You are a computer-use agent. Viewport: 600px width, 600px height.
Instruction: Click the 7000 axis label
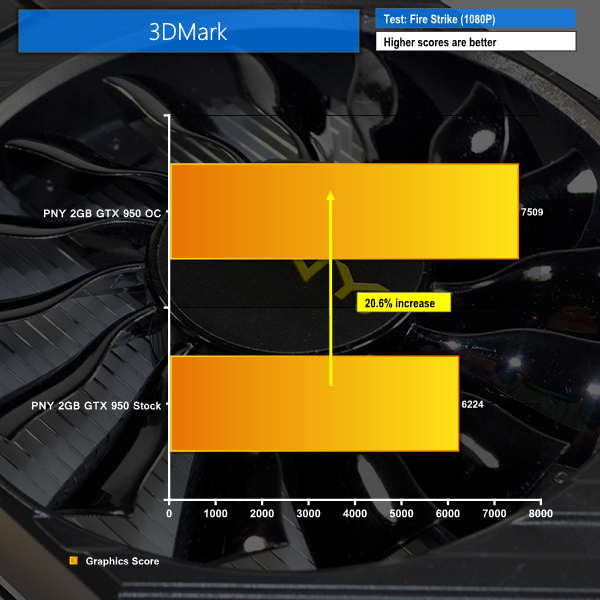[x=494, y=514]
